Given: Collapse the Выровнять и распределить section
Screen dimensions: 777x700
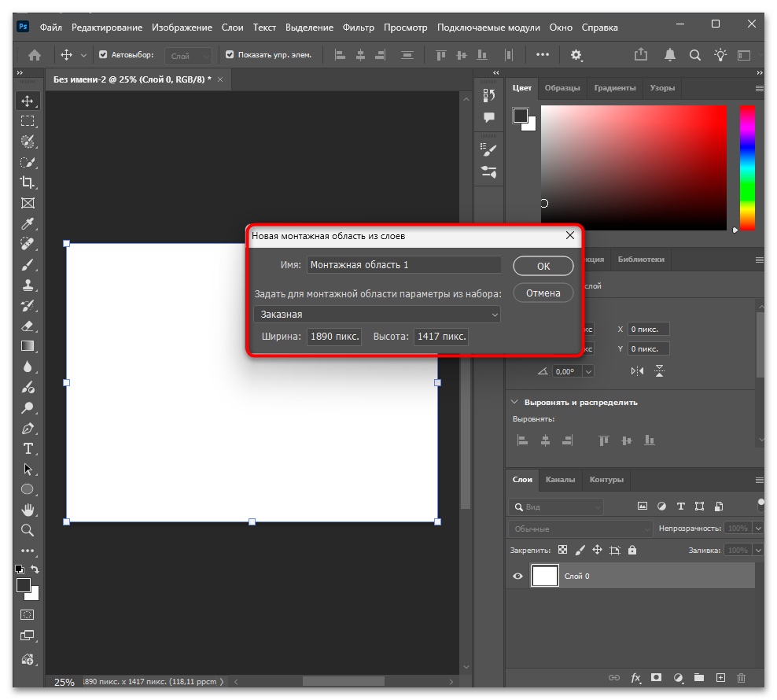Looking at the screenshot, I should click(x=515, y=402).
